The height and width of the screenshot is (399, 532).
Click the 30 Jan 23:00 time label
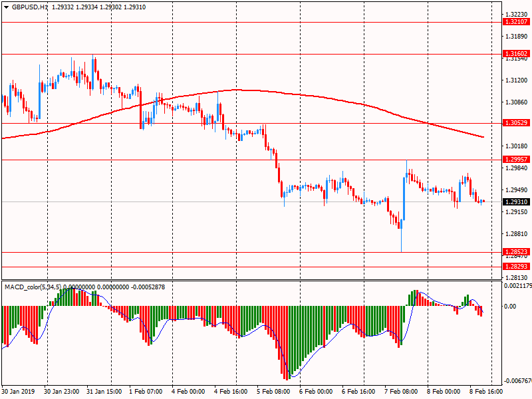tap(61, 391)
